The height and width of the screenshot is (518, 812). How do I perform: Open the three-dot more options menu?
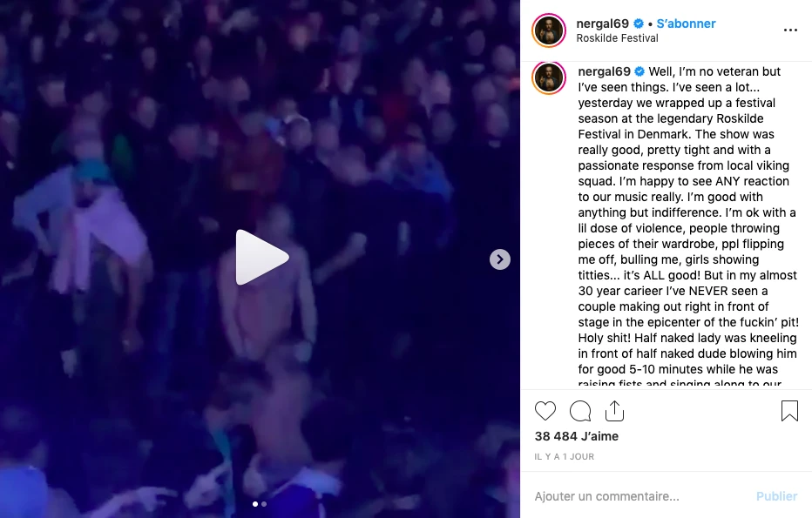point(790,30)
